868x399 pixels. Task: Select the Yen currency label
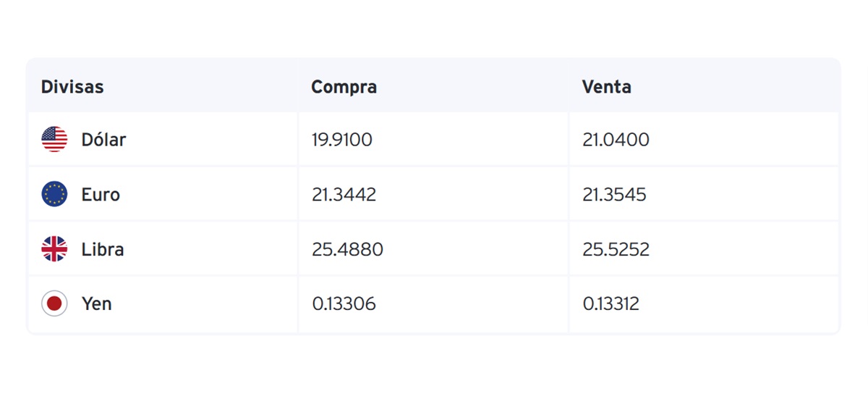(x=96, y=303)
